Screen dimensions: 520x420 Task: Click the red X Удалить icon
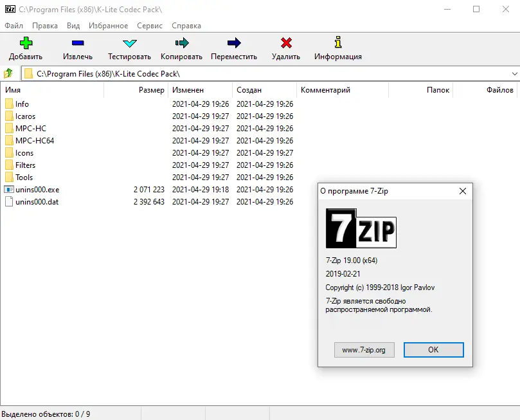(x=286, y=43)
